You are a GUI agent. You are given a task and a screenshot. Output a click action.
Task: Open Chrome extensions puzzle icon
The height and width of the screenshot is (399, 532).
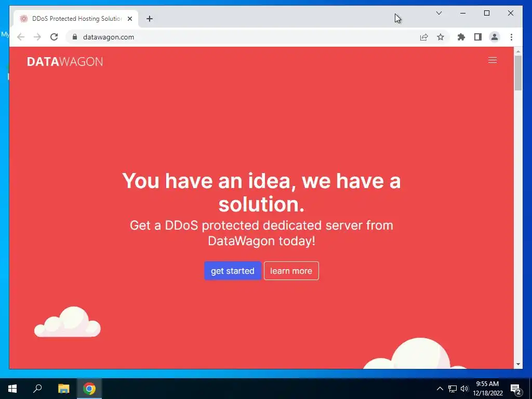click(461, 37)
